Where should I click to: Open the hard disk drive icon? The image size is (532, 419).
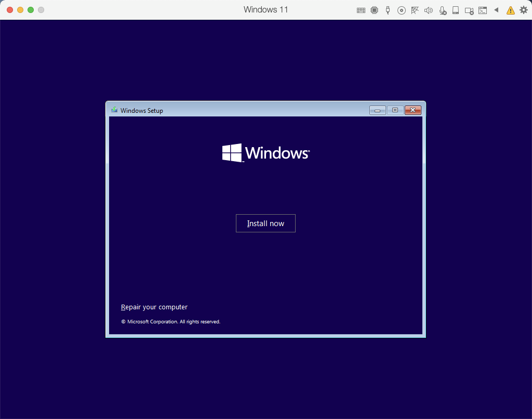coord(456,10)
